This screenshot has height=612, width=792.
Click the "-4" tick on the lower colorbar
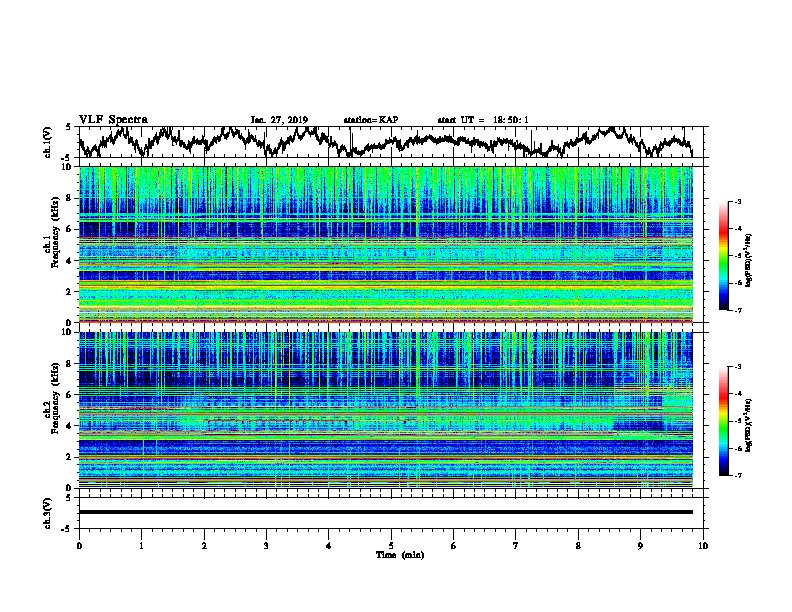pos(737,394)
